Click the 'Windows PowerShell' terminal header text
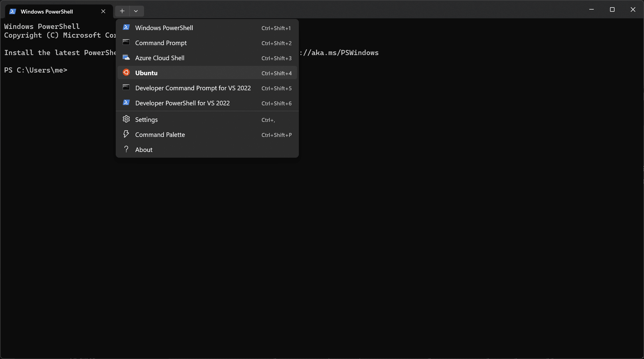644x359 pixels. (42, 26)
